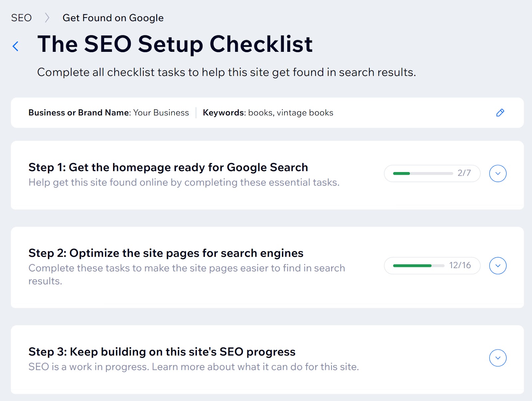Expand Step 1: Get the homepage ready
Viewport: 532px width, 401px height.
click(497, 173)
